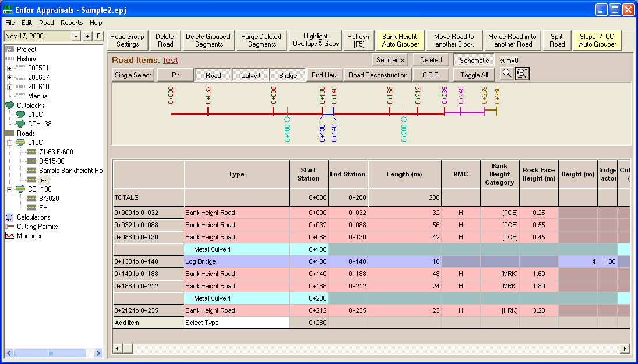Click the Delete Road button
638x364 pixels.
(x=165, y=40)
